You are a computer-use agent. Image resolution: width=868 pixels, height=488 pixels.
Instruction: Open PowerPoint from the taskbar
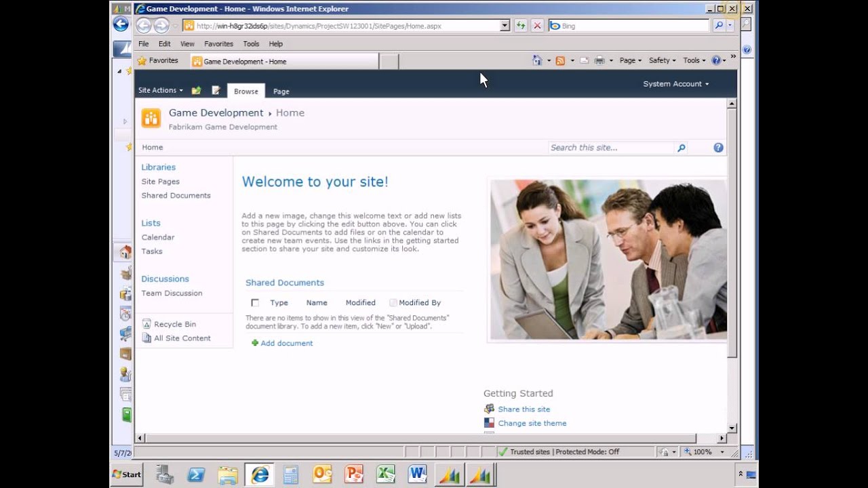354,474
